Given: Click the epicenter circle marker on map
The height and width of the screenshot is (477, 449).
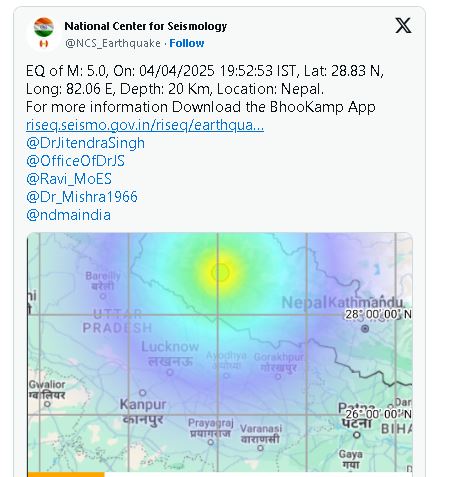Looking at the screenshot, I should pos(220,273).
